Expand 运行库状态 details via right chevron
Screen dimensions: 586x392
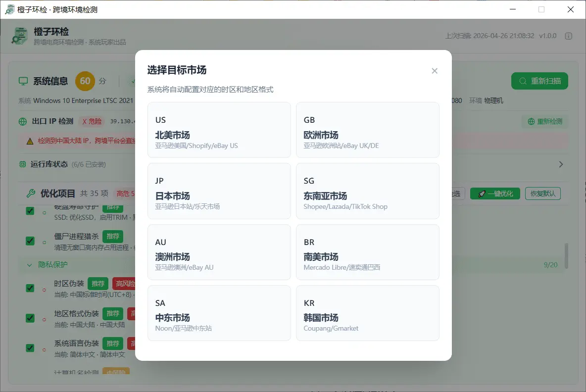tap(560, 164)
